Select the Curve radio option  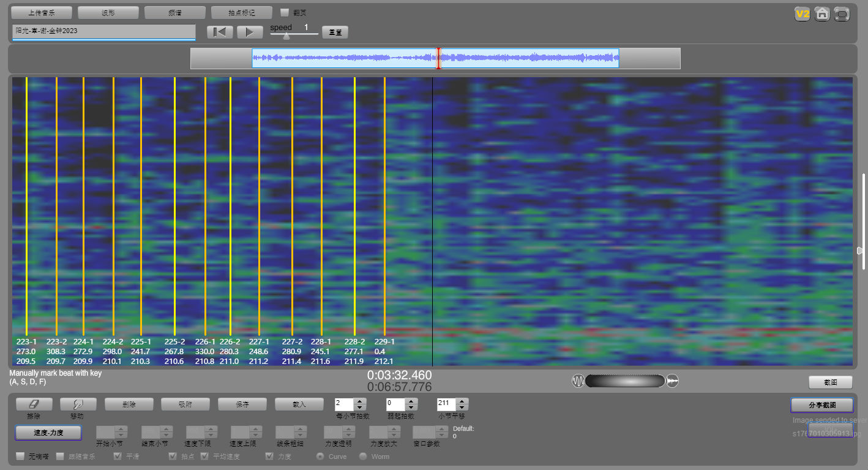tap(320, 457)
